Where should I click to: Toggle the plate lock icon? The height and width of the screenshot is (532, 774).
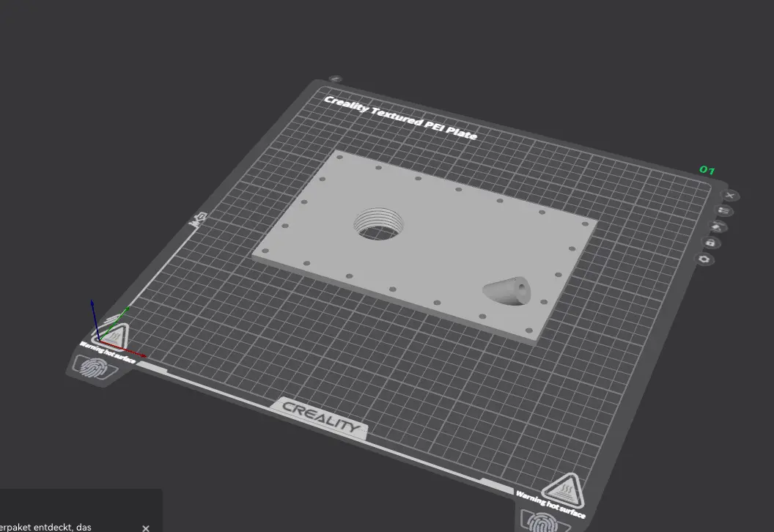(711, 243)
